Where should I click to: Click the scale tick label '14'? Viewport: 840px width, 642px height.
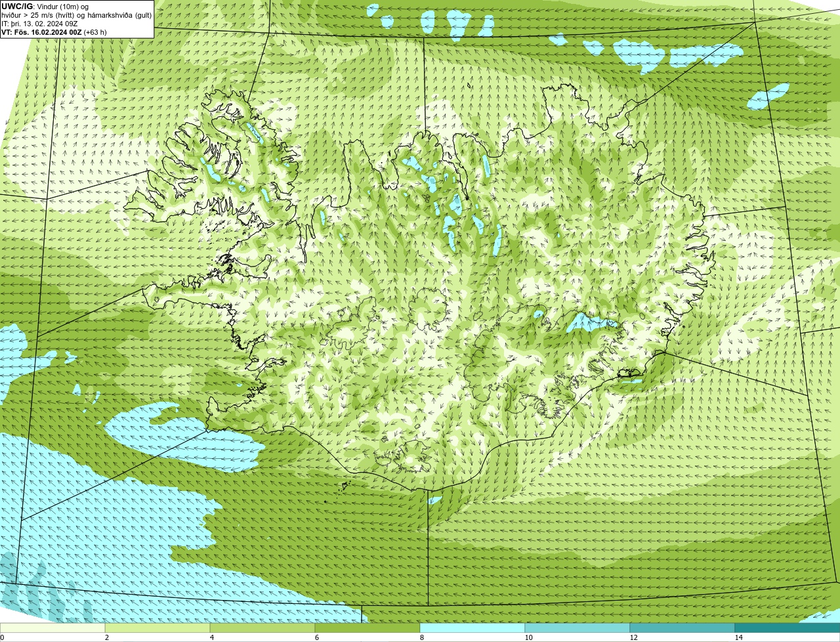[738, 637]
